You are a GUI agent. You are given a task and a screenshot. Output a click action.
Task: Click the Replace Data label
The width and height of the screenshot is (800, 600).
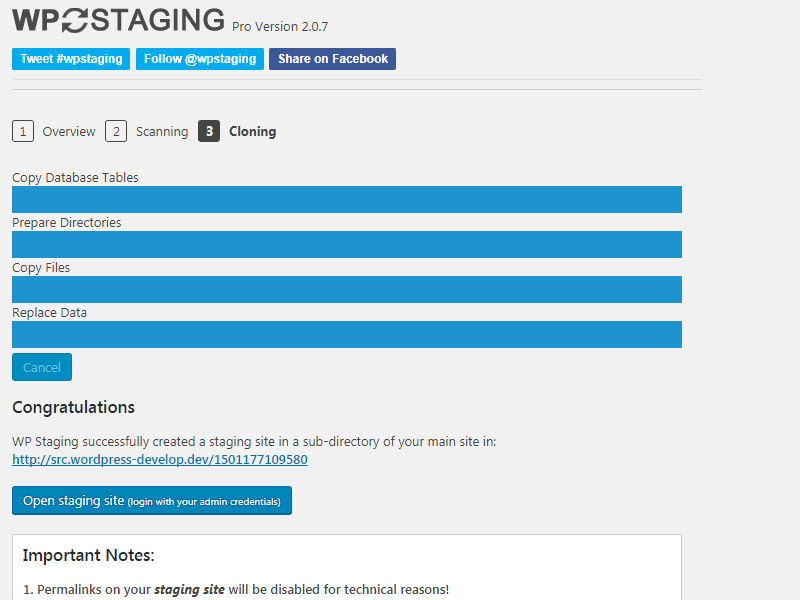coord(49,312)
